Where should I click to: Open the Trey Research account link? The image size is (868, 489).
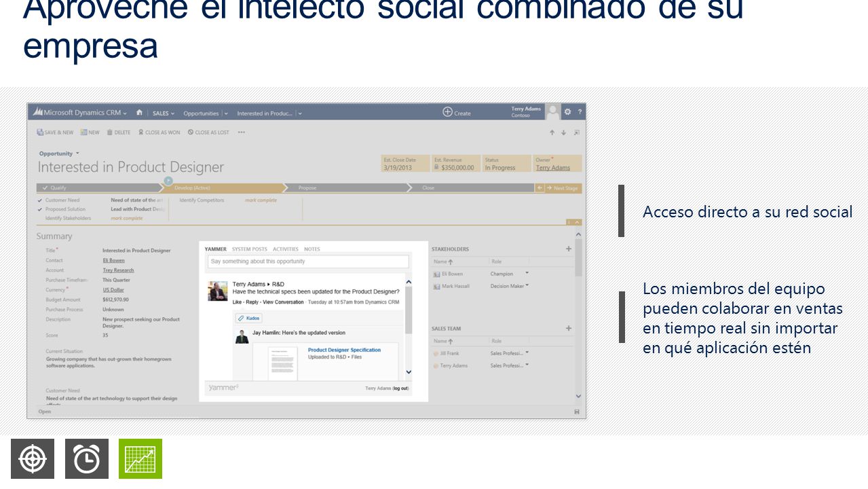[x=119, y=270]
